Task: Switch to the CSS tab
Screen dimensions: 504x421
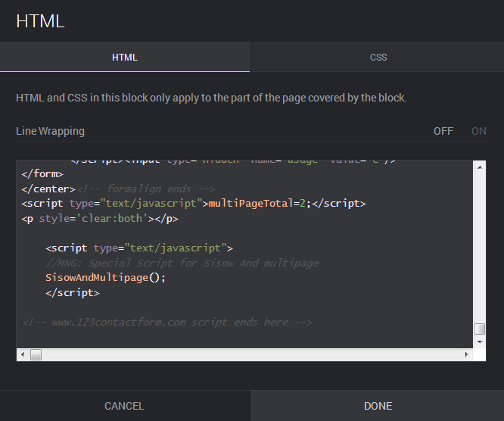Action: [x=378, y=58]
